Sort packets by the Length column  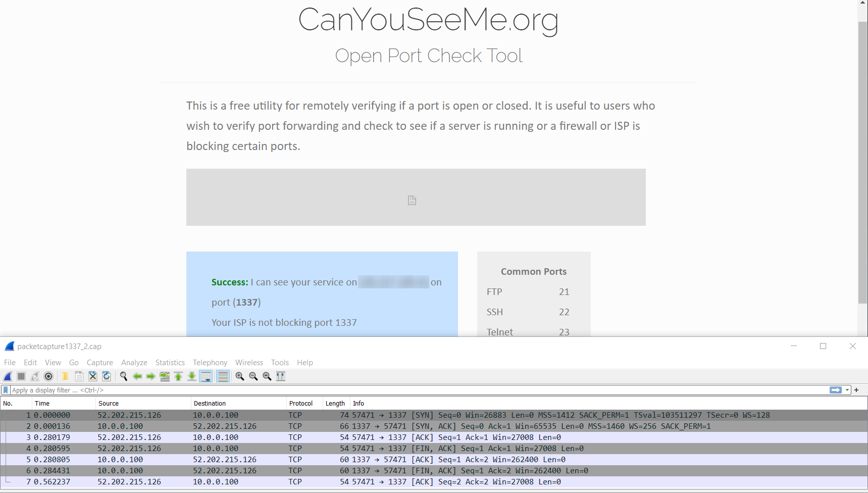click(336, 403)
